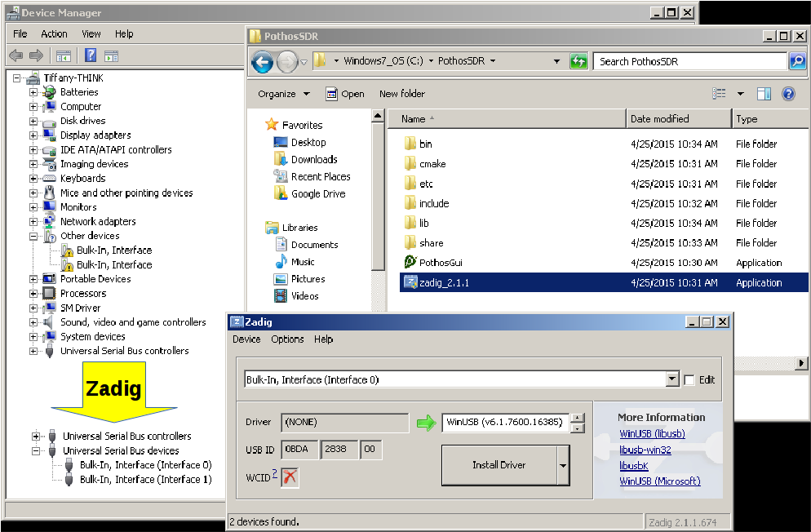Open the Device Manager File menu
The height and width of the screenshot is (532, 811).
coord(20,33)
